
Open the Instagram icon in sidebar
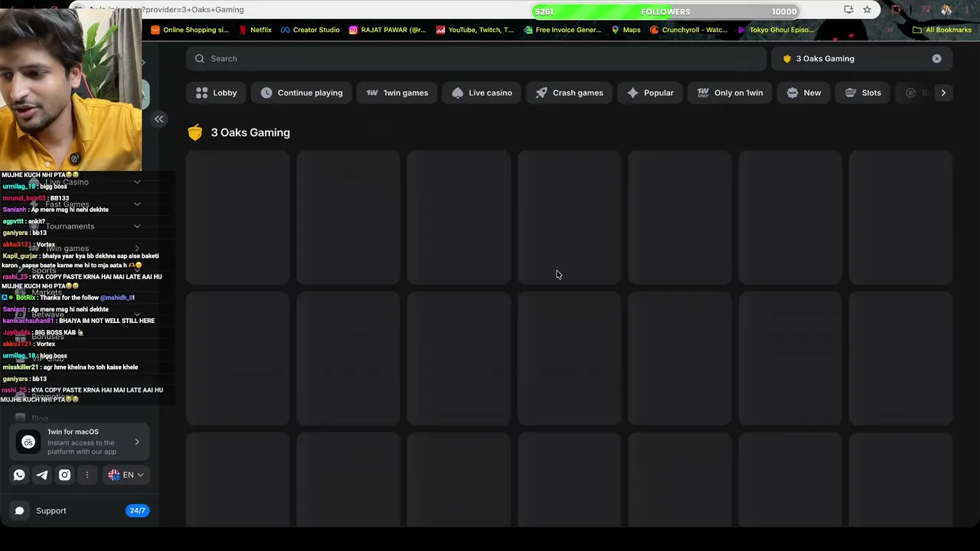pyautogui.click(x=65, y=474)
